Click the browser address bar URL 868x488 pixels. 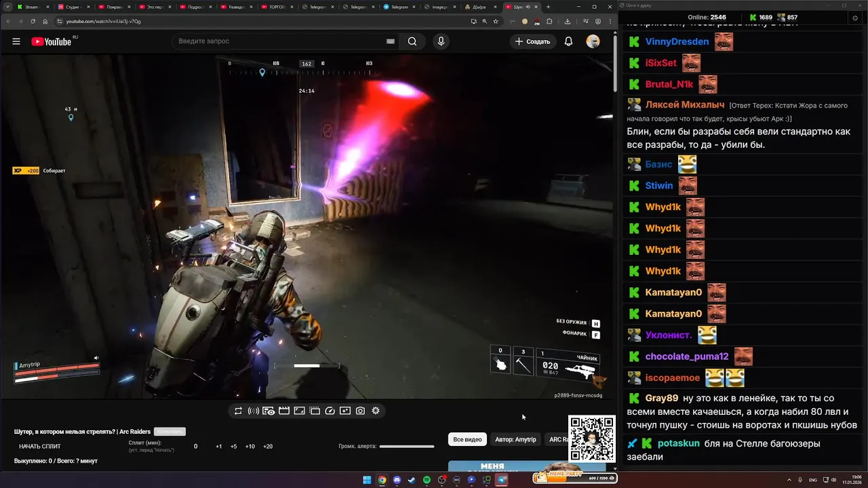[x=103, y=21]
